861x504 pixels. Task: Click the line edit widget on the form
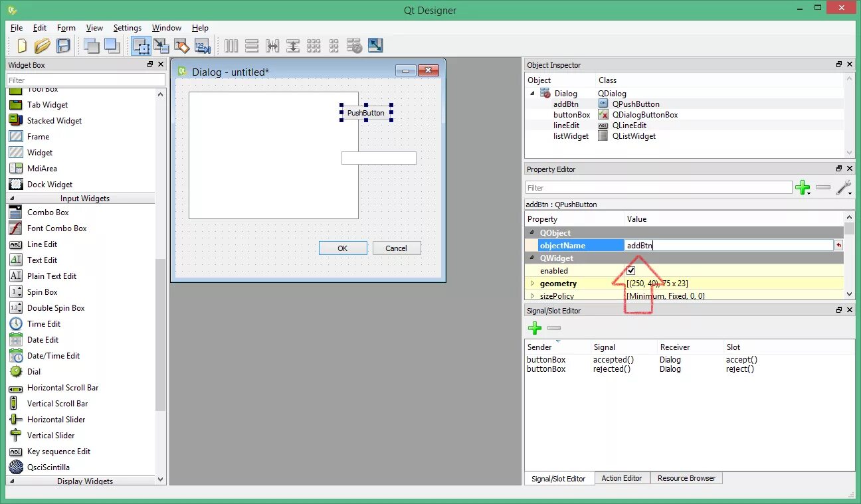tap(379, 158)
